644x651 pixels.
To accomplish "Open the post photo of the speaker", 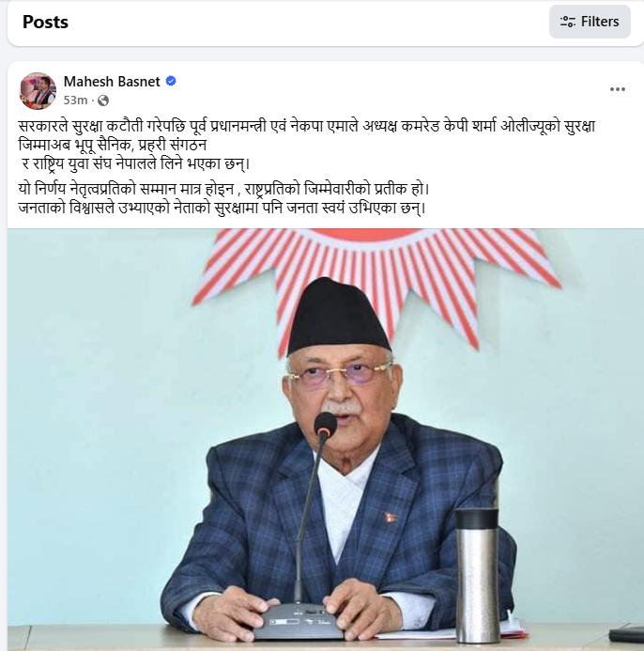I will (x=326, y=440).
